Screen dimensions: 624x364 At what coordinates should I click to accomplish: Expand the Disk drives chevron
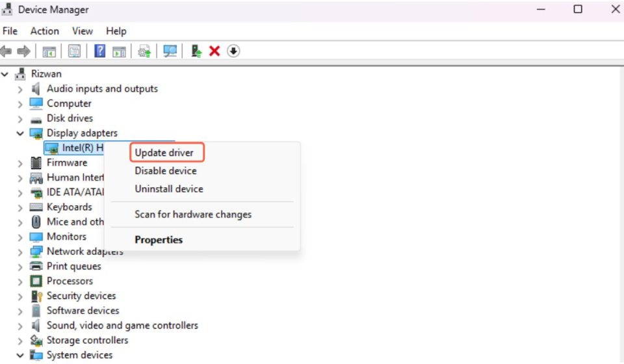click(20, 119)
